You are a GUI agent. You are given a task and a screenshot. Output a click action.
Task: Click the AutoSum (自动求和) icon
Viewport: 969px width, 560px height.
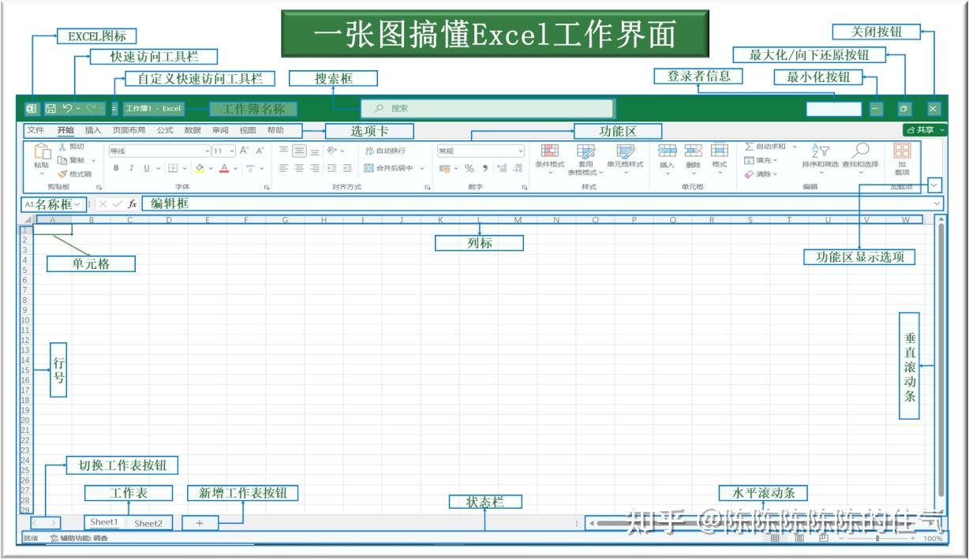click(x=750, y=147)
